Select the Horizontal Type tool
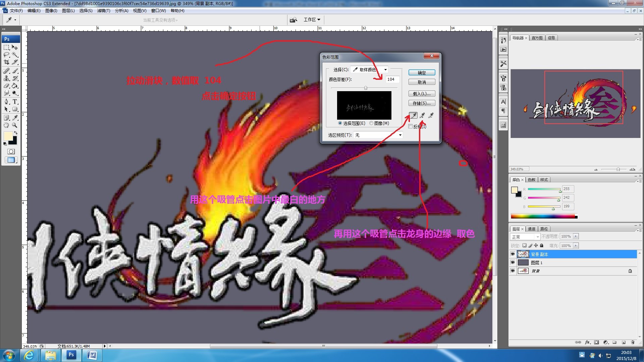644x362 pixels. click(15, 102)
